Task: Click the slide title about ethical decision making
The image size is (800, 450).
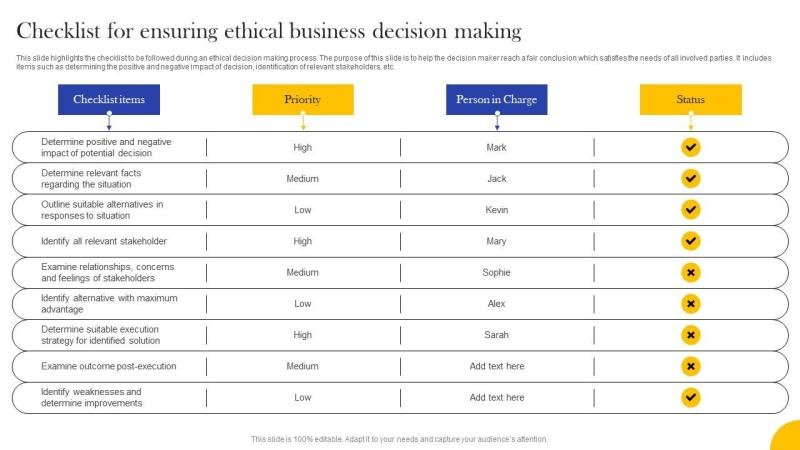Action: point(269,31)
